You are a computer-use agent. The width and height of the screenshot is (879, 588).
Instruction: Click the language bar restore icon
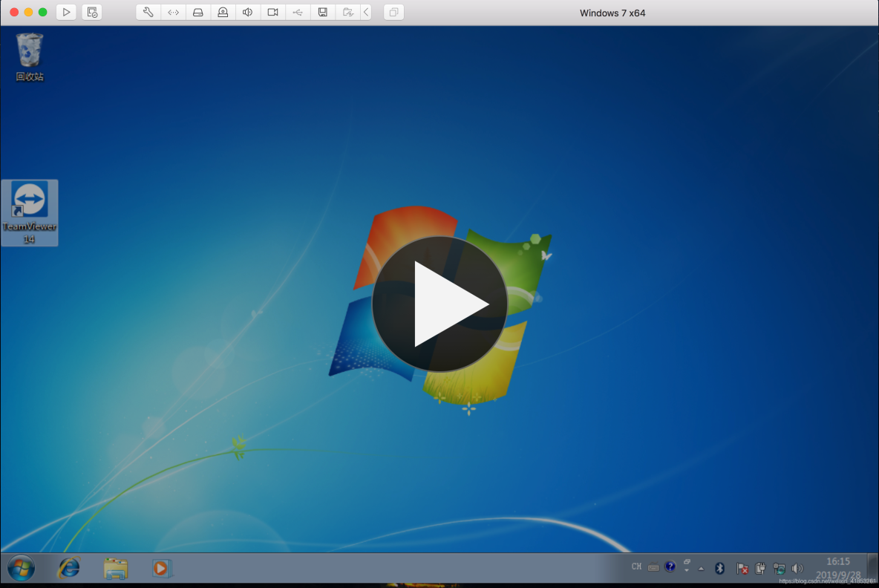[x=687, y=562]
